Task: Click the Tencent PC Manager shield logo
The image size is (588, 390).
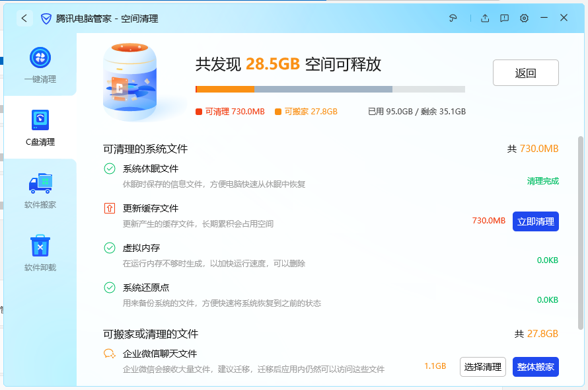Action: [46, 19]
